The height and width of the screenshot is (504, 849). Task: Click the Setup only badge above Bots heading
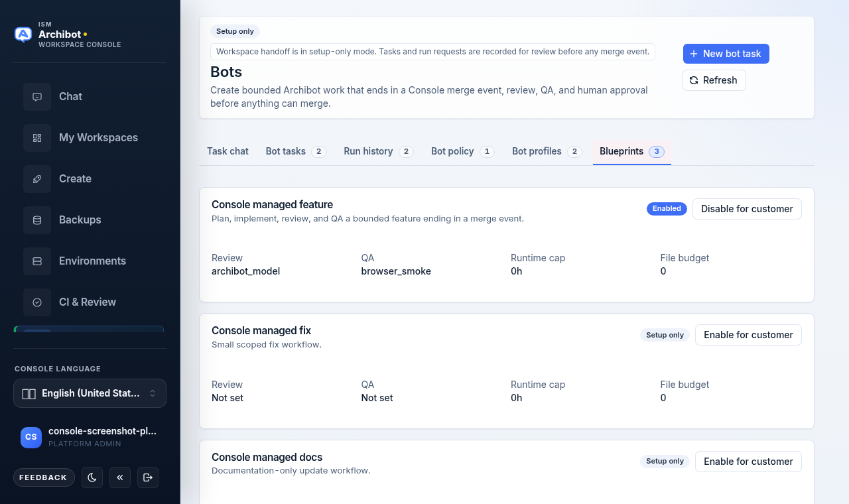(235, 31)
